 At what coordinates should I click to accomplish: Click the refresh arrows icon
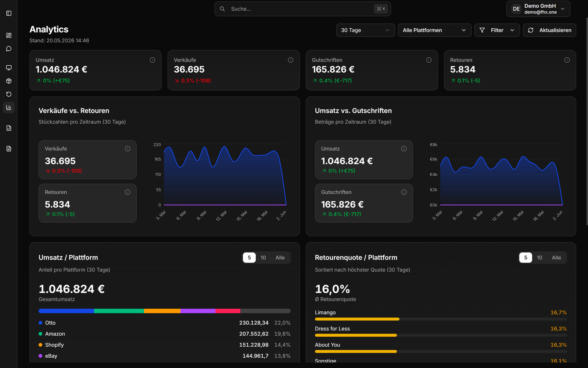tap(531, 30)
